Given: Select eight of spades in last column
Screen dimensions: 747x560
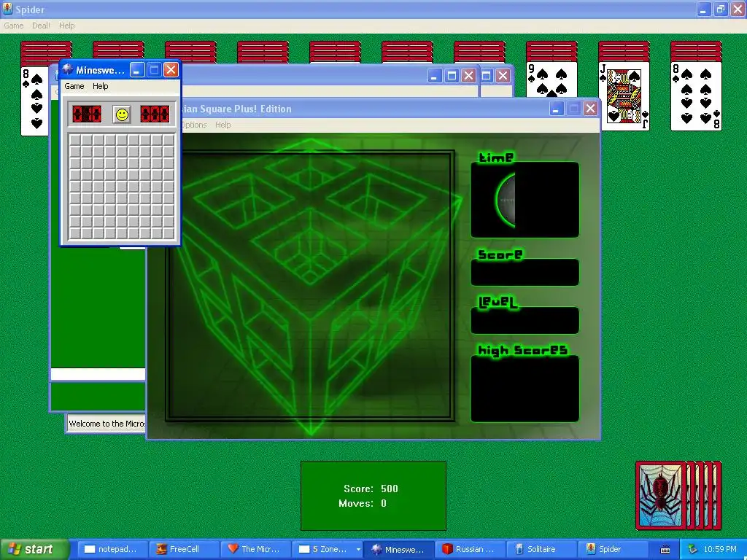Looking at the screenshot, I should [696, 96].
